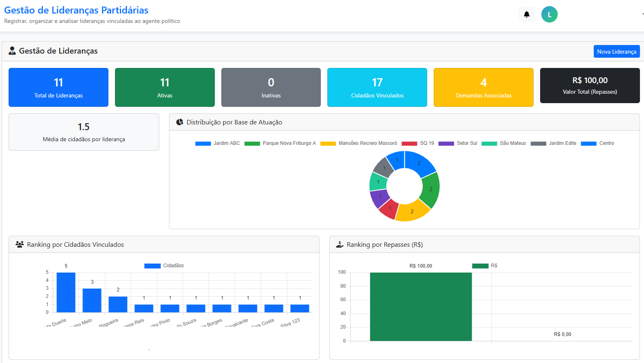The height and width of the screenshot is (363, 644).
Task: Click the tallest bar showing 5 cidadãos
Action: [66, 292]
